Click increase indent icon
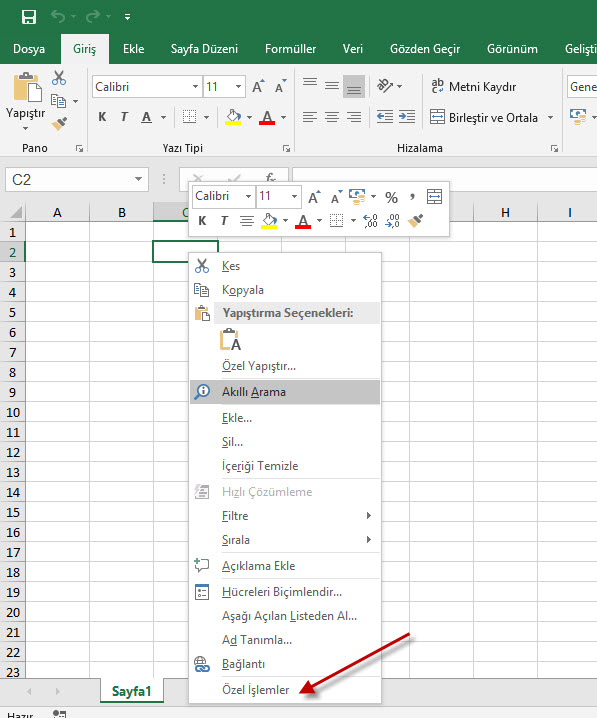597x718 pixels. 407,117
